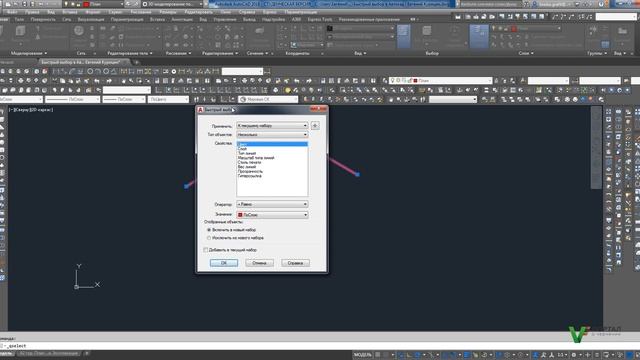
Task: Open the Размеры menu
Action: [x=167, y=12]
